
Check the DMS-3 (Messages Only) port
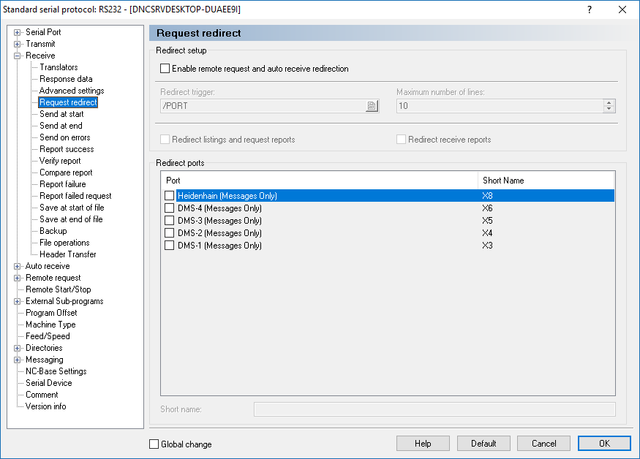click(169, 221)
